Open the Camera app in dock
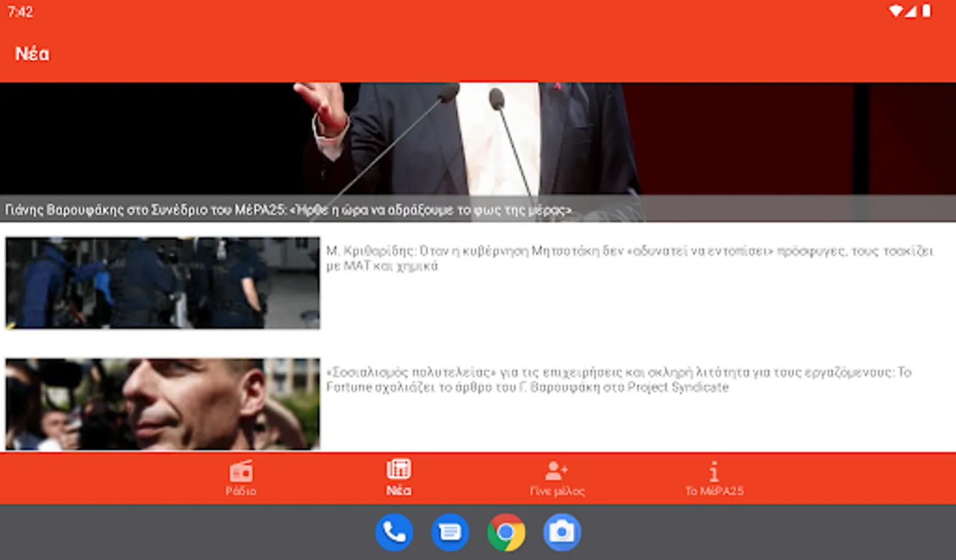This screenshot has width=956, height=560. tap(562, 533)
